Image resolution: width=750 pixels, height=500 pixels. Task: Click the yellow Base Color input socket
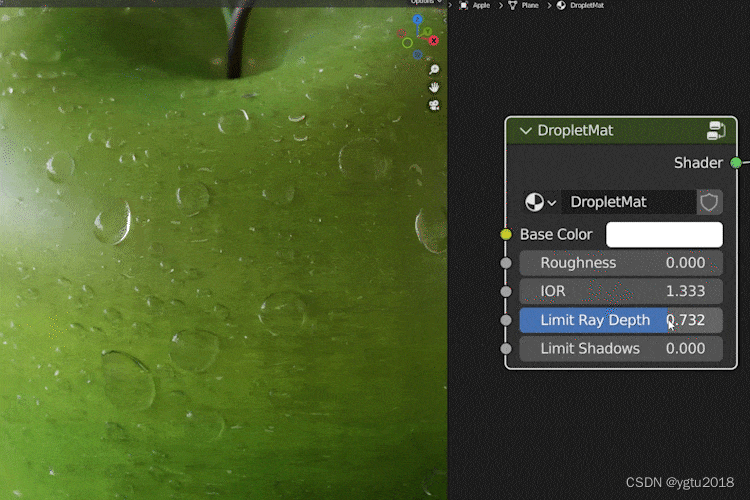506,234
